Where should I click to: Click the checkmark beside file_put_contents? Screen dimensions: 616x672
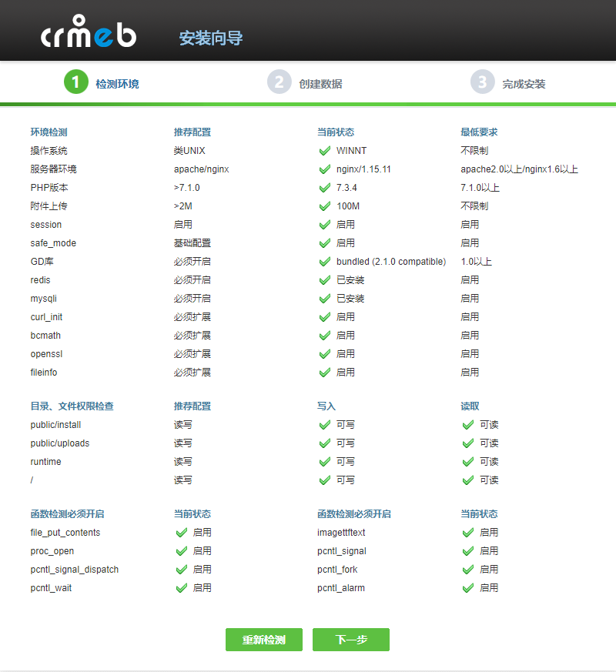182,533
